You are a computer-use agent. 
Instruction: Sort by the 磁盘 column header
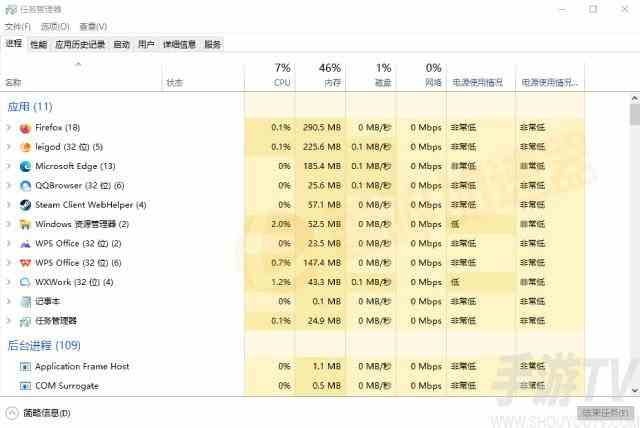(371, 75)
